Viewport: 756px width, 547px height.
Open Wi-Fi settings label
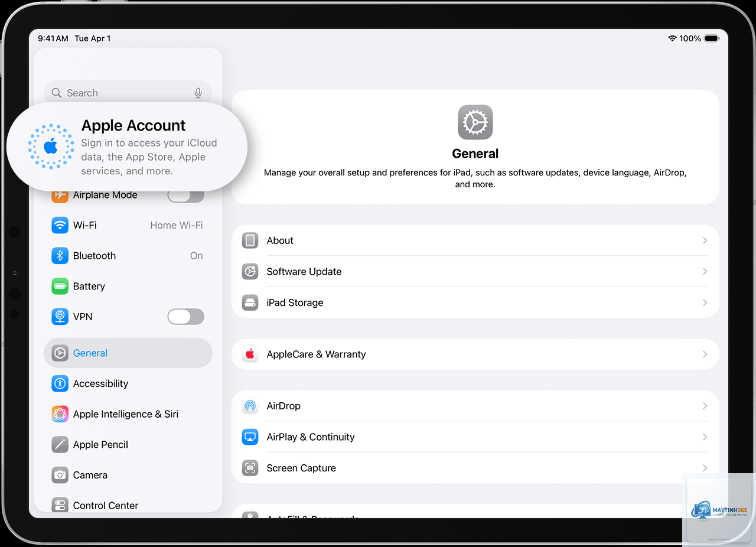85,225
